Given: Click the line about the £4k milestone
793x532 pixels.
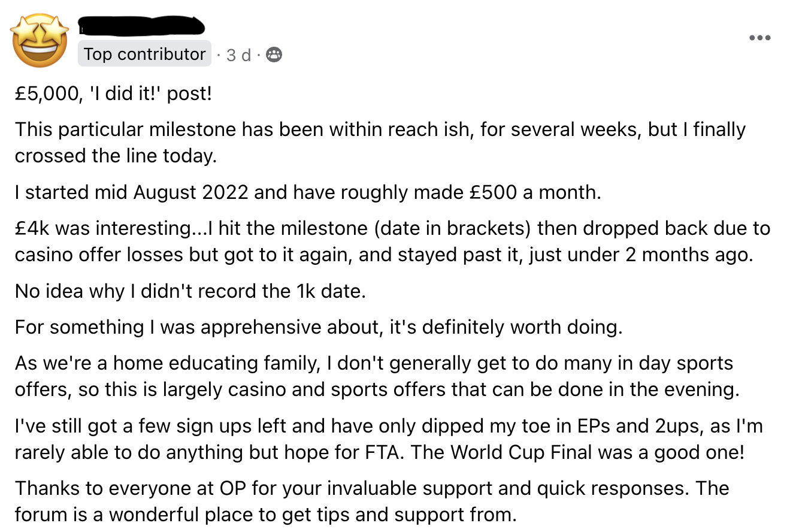Looking at the screenshot, I should coord(389,241).
